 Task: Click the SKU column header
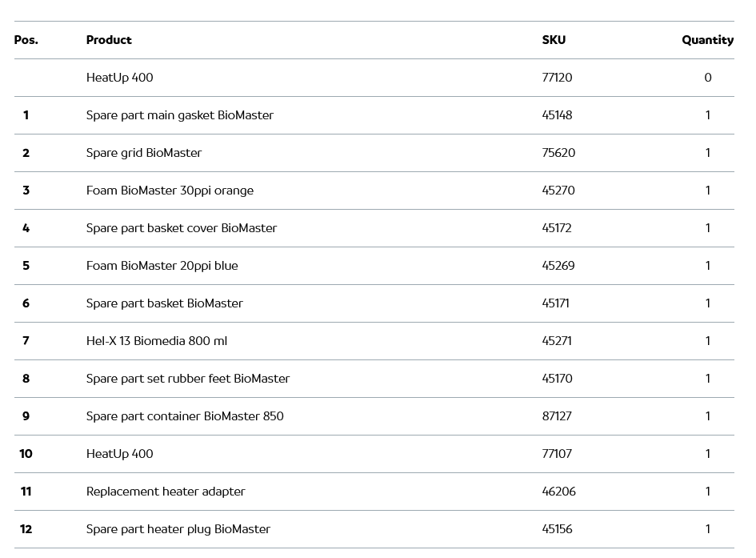click(554, 40)
